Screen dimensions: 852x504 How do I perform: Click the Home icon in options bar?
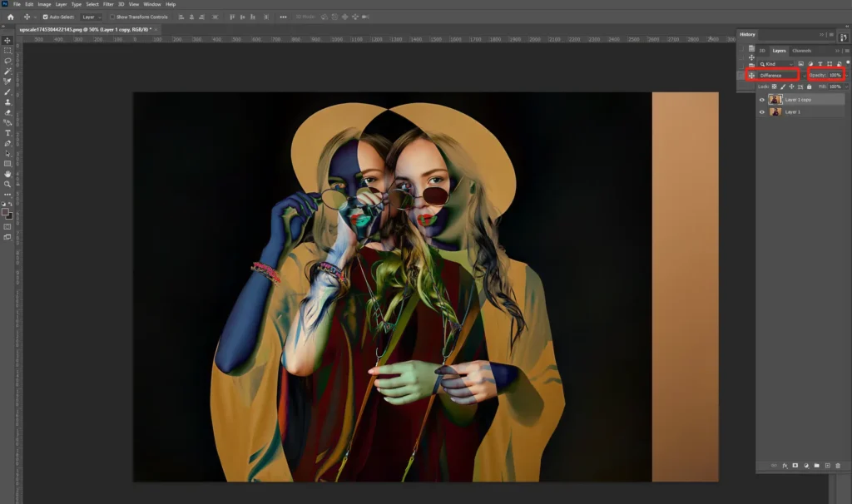point(10,17)
